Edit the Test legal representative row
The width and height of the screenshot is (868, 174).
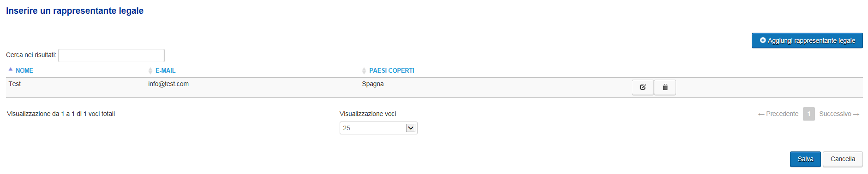(642, 87)
